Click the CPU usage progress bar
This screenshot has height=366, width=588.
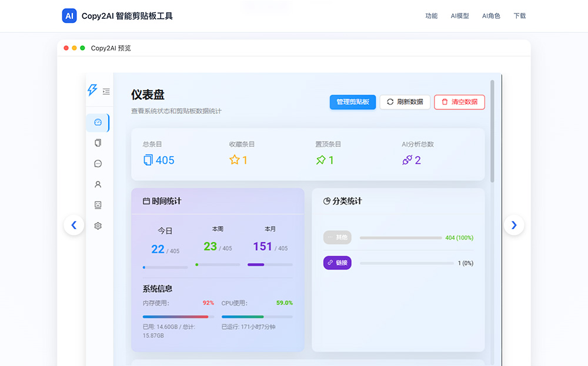[258, 317]
